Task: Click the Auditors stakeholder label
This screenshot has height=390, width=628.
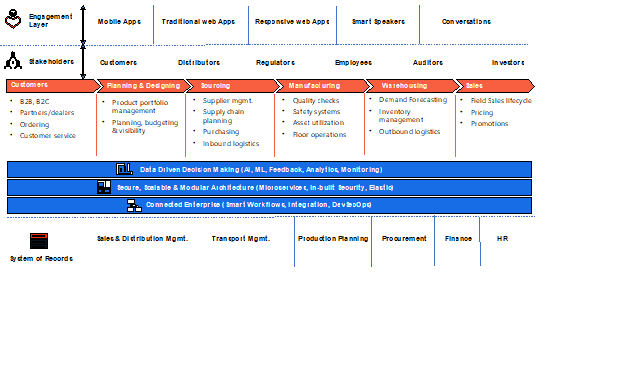Action: click(x=428, y=62)
